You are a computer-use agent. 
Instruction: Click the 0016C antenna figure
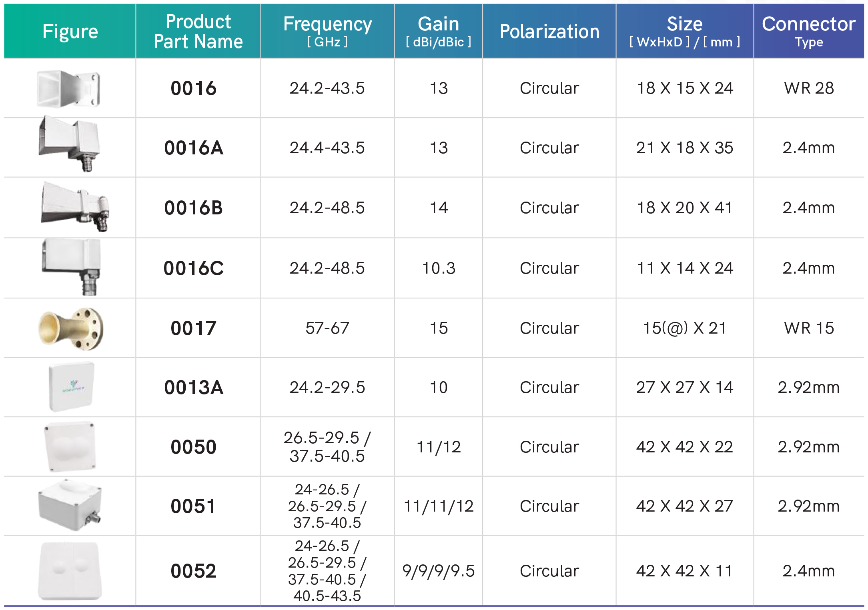tap(71, 267)
